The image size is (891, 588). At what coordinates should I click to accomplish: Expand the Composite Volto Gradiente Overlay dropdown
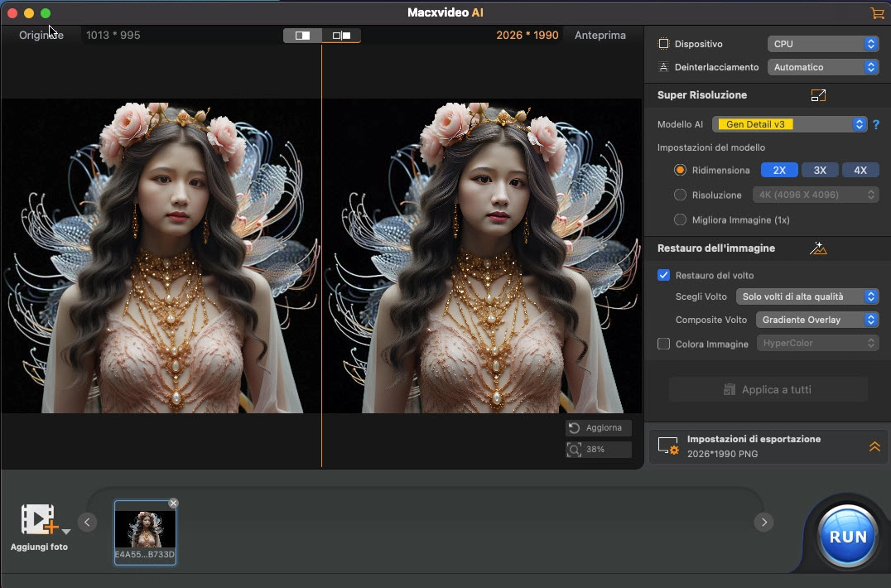pos(816,320)
